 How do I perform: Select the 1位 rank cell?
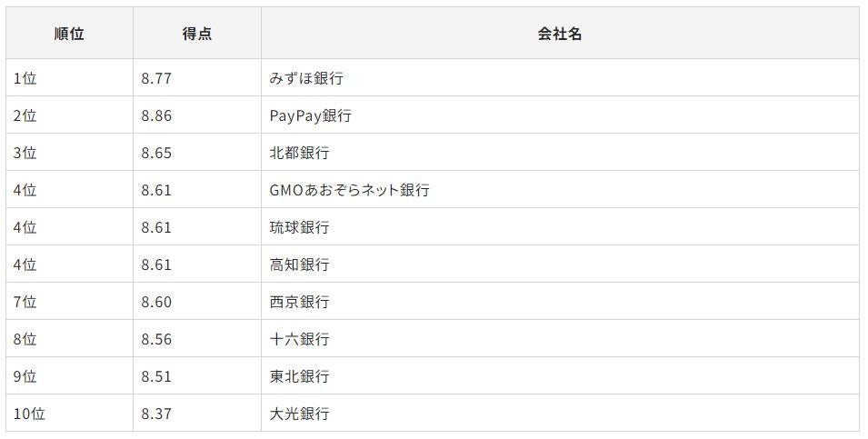[x=25, y=78]
